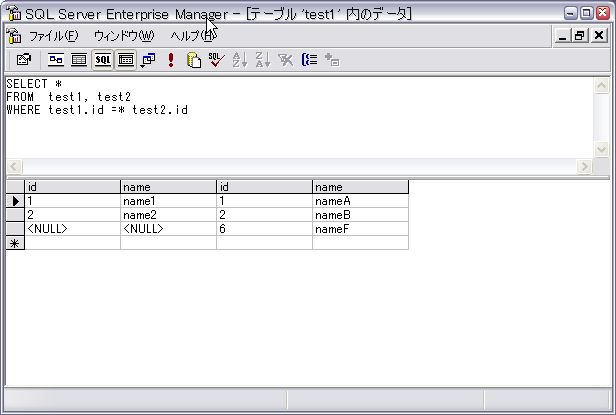Open the ウィンドウ(W) menu
This screenshot has height=415, width=616.
pos(123,36)
